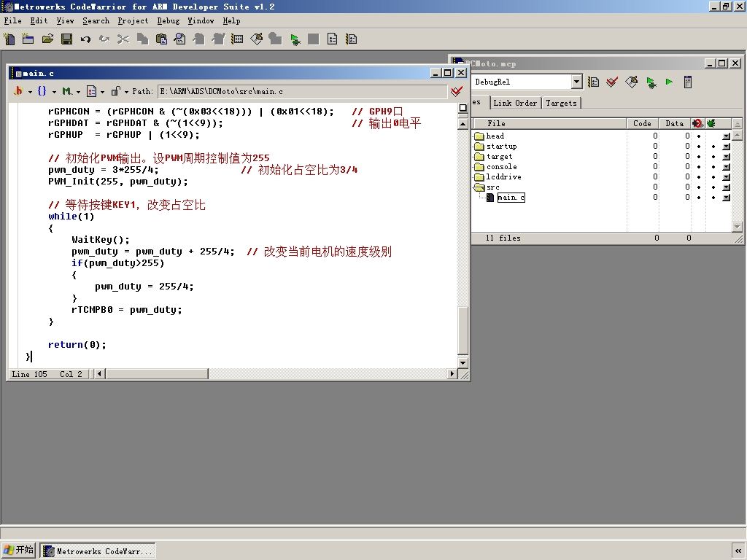This screenshot has width=747, height=560.
Task: Click the New project icon
Action: point(28,39)
